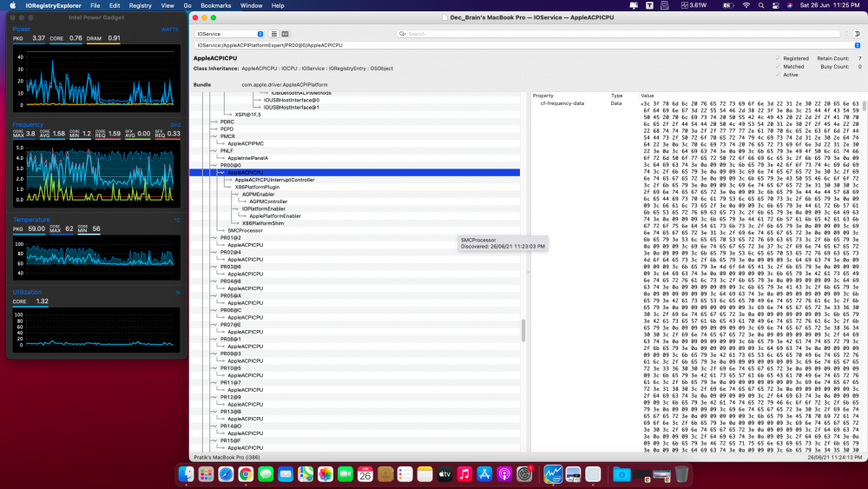The width and height of the screenshot is (868, 489).
Task: Collapse the X86PlatformPlugin node
Action: coord(230,188)
